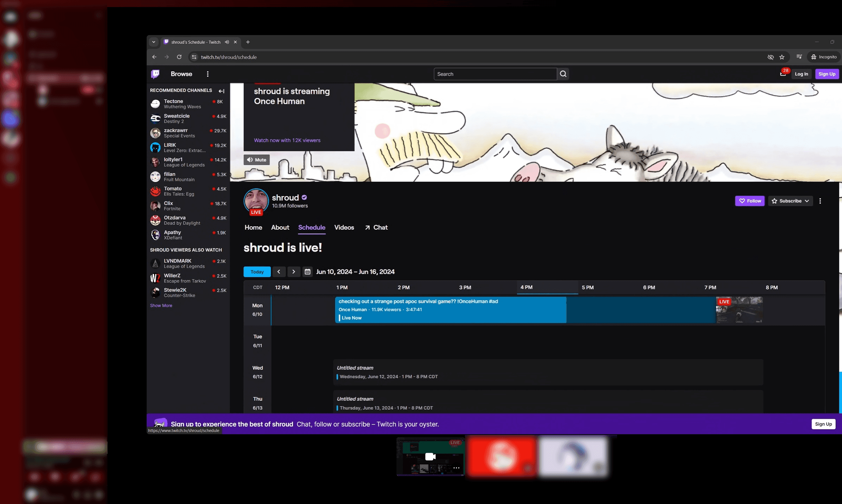The width and height of the screenshot is (842, 504).
Task: Select the Schedule tab
Action: tap(312, 228)
